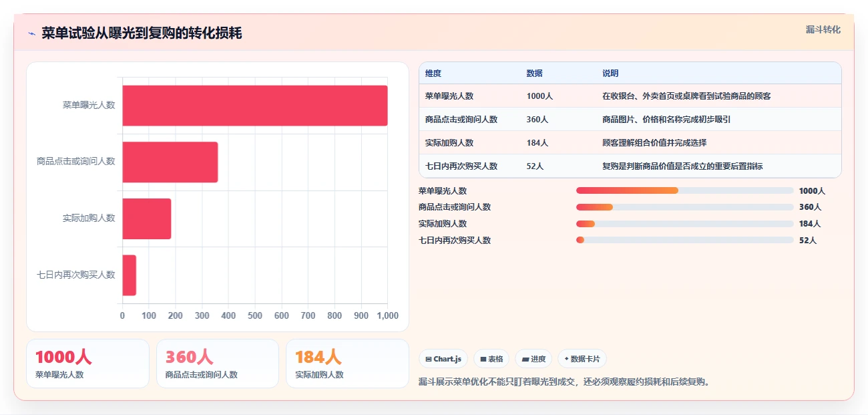
Task: Select the 进度 chip
Action: click(x=533, y=359)
